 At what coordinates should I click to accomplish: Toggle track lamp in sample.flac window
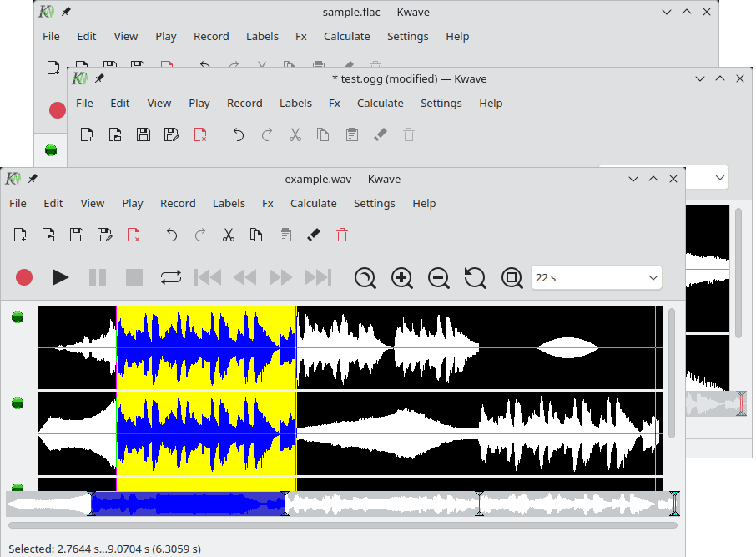[x=51, y=150]
